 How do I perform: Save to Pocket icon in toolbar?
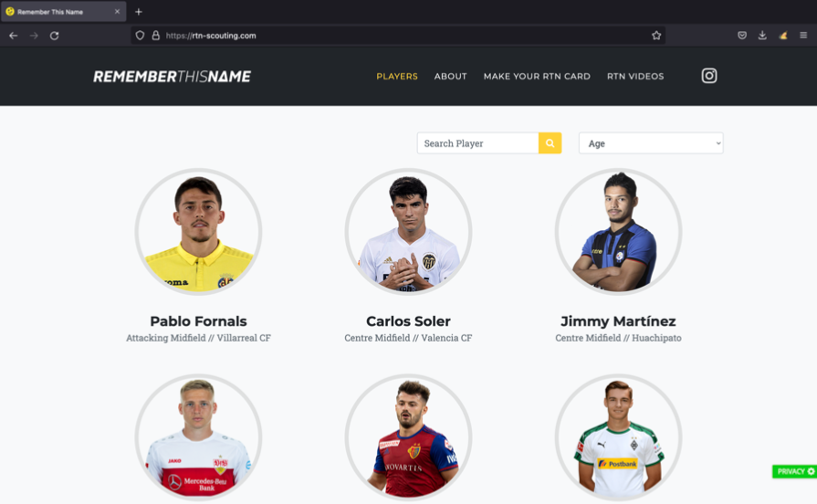click(x=742, y=36)
